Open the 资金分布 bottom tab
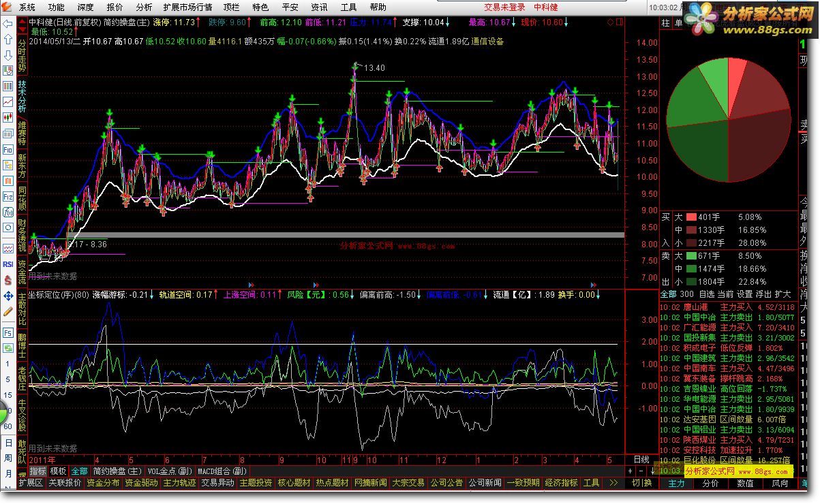The width and height of the screenshot is (820, 504). point(103,483)
